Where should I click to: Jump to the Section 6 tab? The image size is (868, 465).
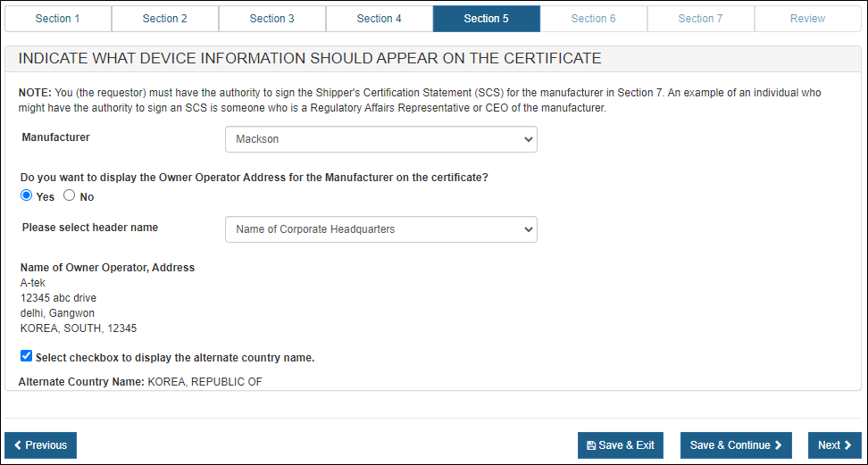(x=594, y=19)
